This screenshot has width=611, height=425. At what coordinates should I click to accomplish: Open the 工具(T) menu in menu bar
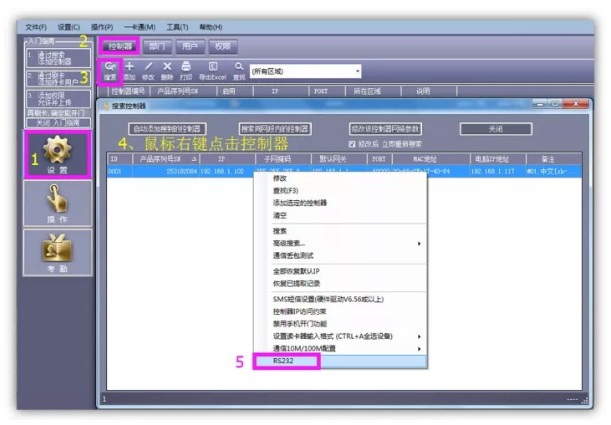(x=178, y=27)
